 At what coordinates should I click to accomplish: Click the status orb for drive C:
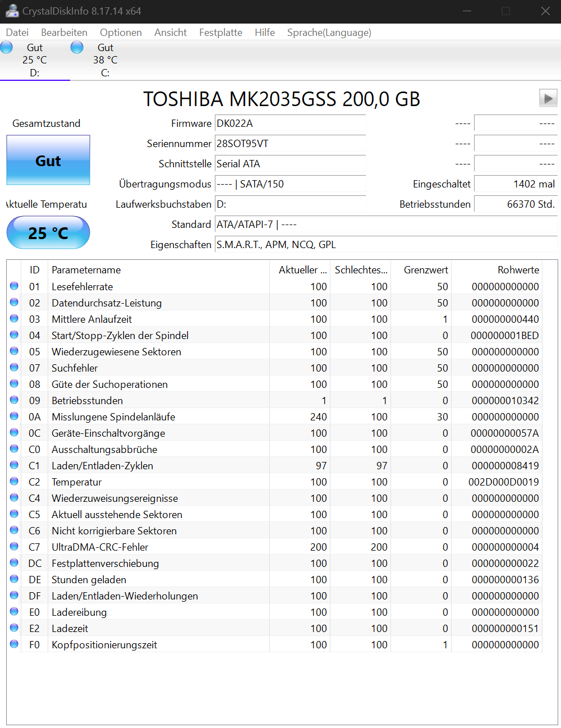77,48
